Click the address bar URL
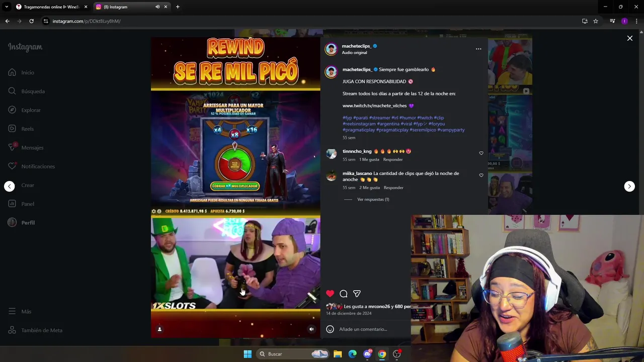The height and width of the screenshot is (362, 644). coord(87,21)
